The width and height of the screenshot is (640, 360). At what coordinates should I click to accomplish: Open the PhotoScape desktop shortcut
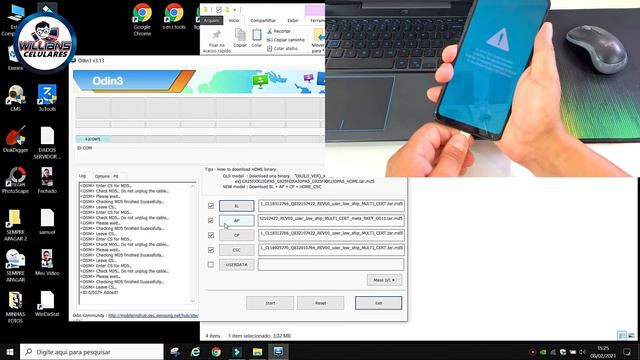click(16, 180)
